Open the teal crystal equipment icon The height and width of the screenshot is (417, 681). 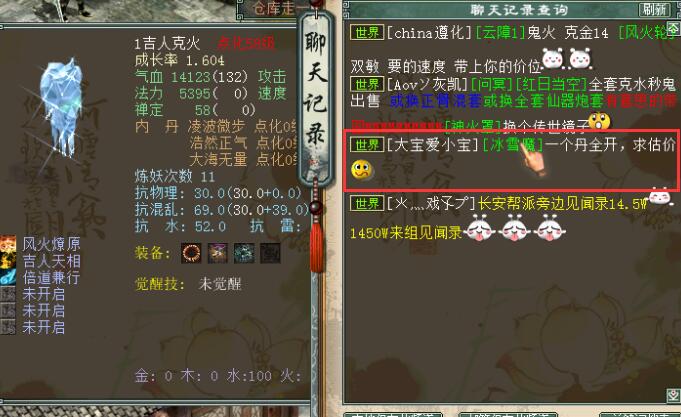pos(244,253)
